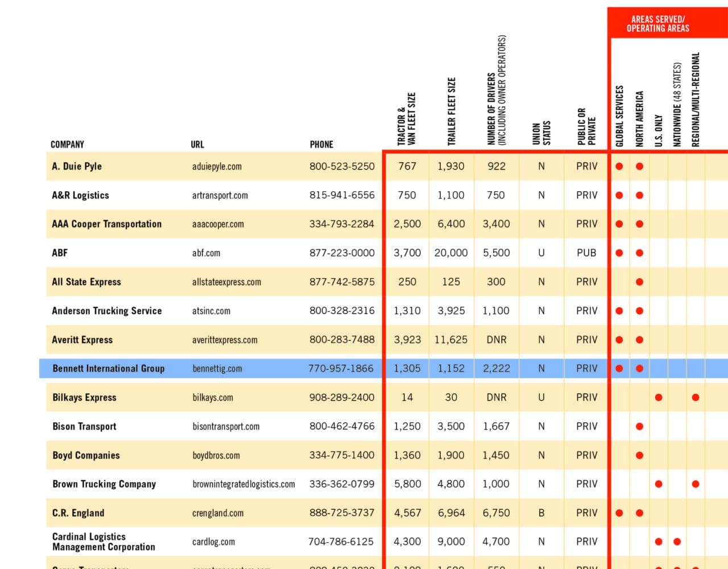Click C.R. England union status B

541,513
